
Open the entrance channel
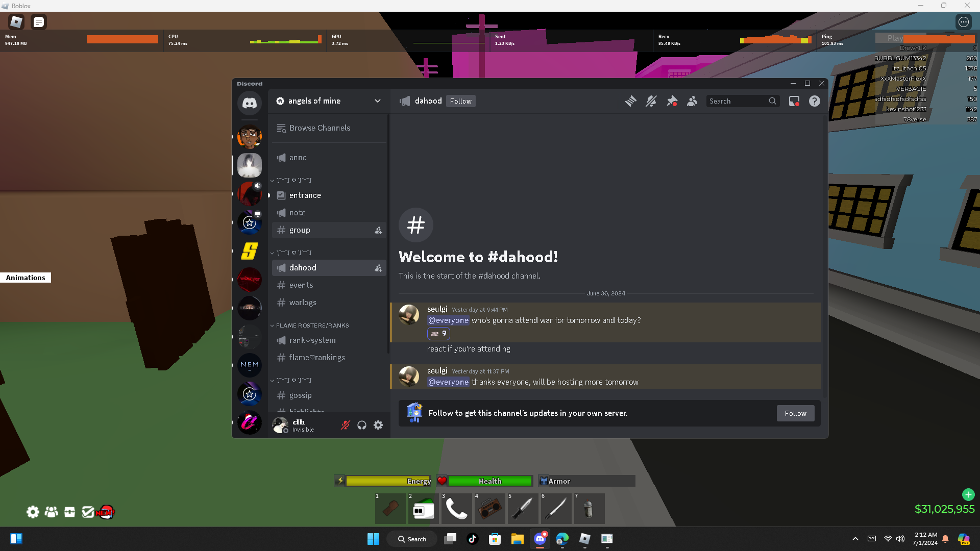[329, 195]
